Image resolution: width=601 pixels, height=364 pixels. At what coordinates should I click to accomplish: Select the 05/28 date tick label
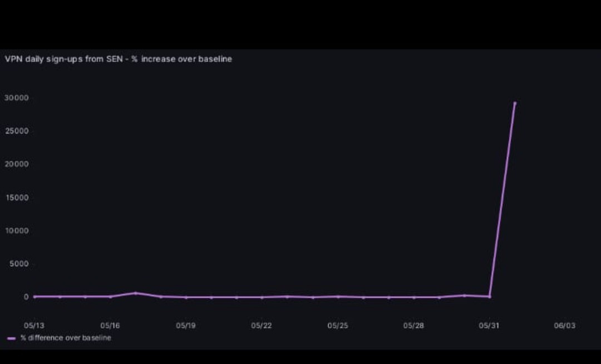(x=413, y=326)
